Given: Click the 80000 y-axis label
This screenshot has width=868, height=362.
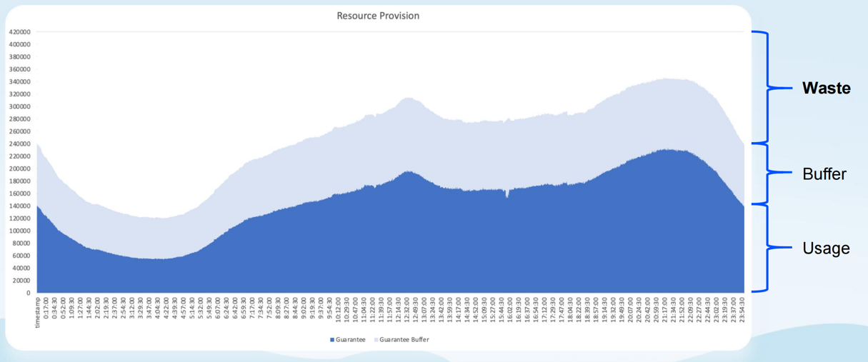Looking at the screenshot, I should 21,243.
